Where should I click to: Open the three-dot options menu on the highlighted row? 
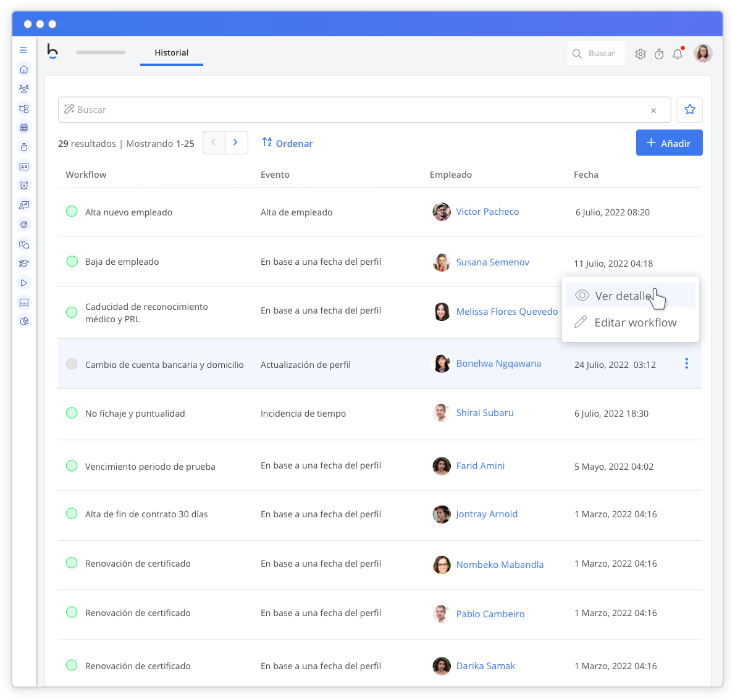click(686, 364)
